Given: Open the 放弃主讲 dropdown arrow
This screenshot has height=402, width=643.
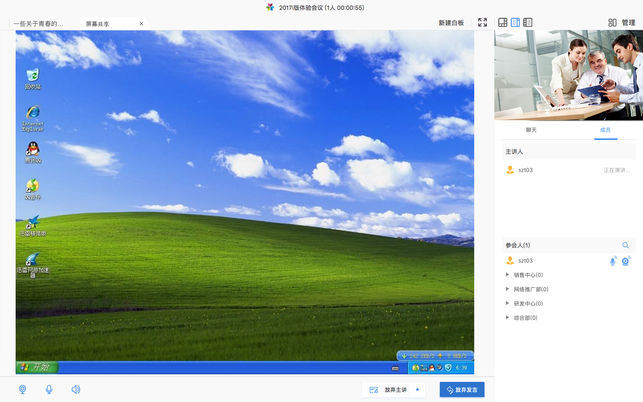Looking at the screenshot, I should 417,389.
